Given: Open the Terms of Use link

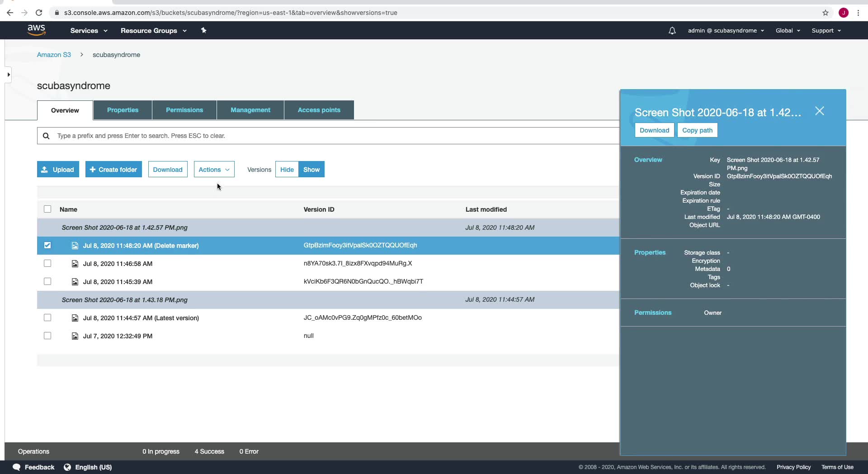Looking at the screenshot, I should pyautogui.click(x=837, y=467).
